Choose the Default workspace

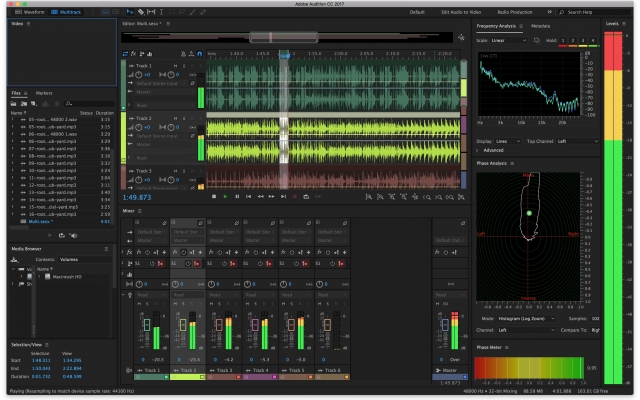[x=417, y=12]
